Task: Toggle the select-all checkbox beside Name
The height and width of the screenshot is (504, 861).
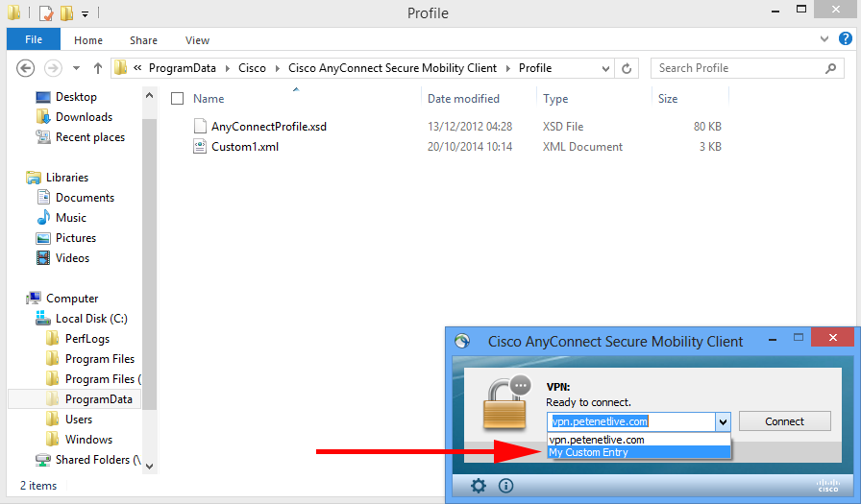Action: click(178, 99)
